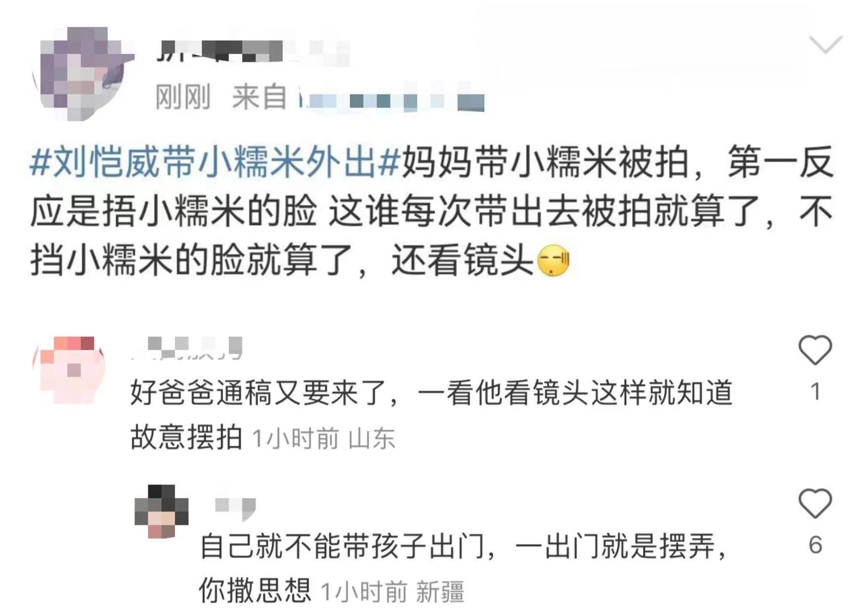Tap the like count 1
Image resolution: width=868 pixels, height=608 pixels.
tap(816, 391)
